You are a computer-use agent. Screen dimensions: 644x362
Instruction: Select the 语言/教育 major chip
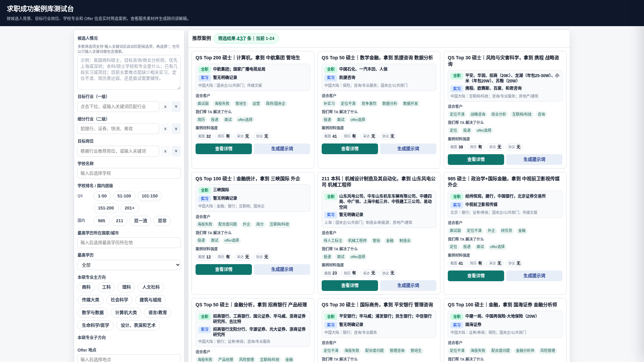click(x=158, y=313)
